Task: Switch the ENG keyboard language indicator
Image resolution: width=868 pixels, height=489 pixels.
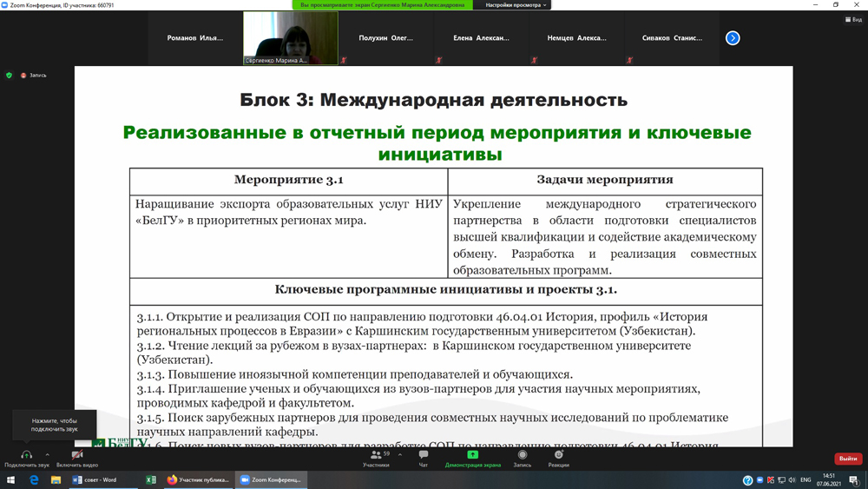Action: (806, 479)
